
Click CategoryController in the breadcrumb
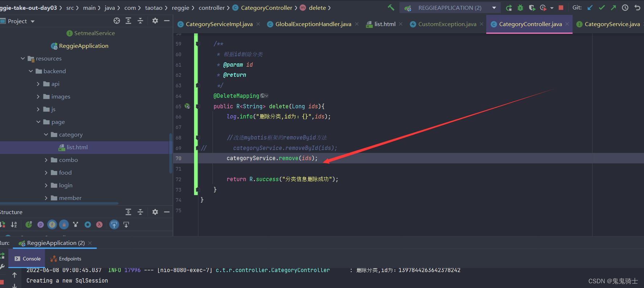point(267,8)
